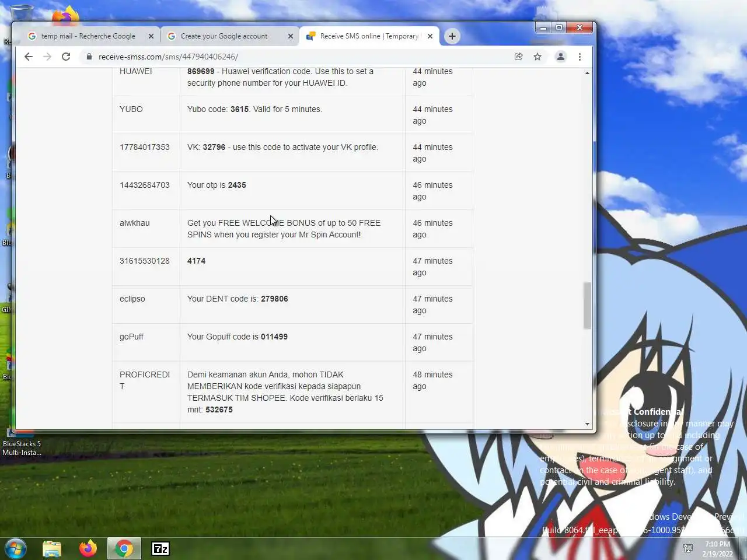This screenshot has height=560, width=747.
Task: Open File Explorer from the taskbar
Action: pos(52,549)
